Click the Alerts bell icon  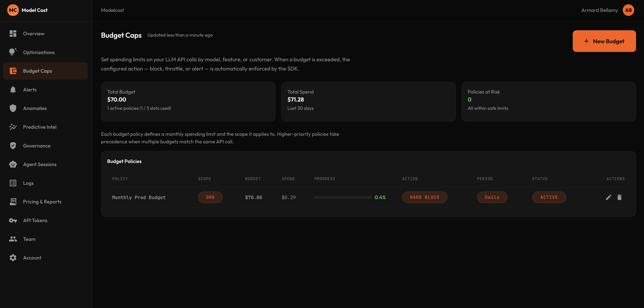tap(13, 89)
